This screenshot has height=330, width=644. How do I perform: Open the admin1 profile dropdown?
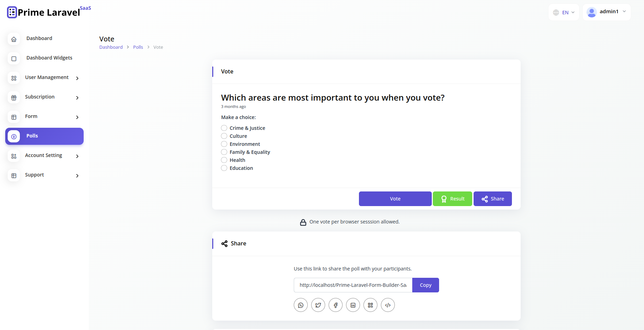[x=606, y=12]
